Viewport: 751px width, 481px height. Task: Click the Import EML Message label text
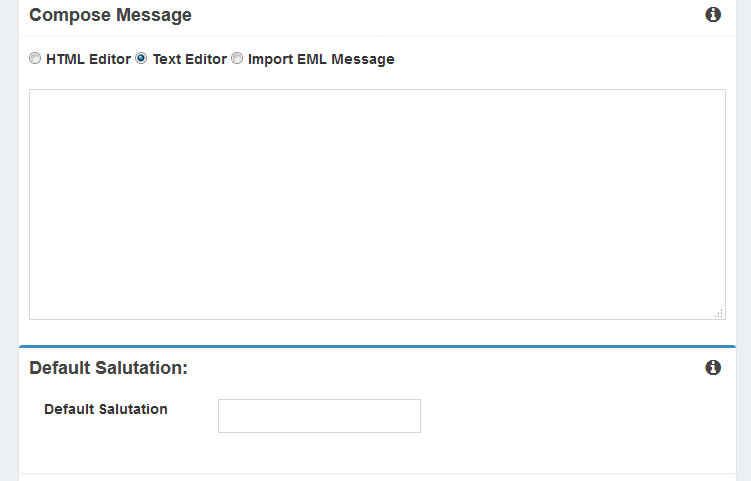[321, 59]
